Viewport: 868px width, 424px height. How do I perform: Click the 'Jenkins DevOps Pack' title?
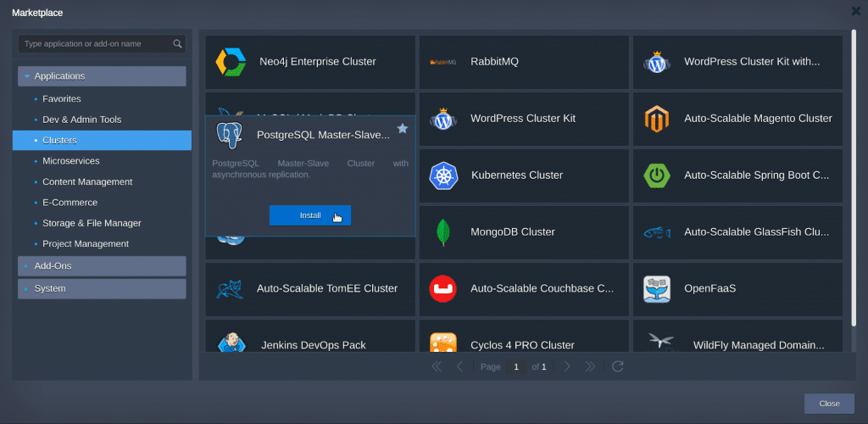pos(314,345)
